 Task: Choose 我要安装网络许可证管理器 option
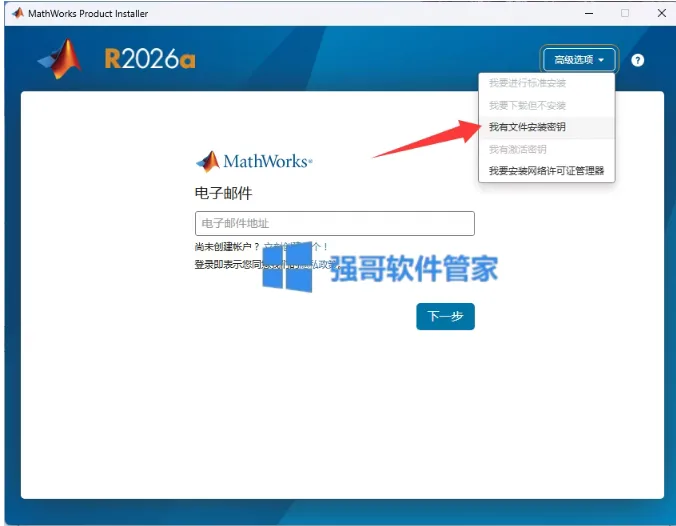(546, 171)
